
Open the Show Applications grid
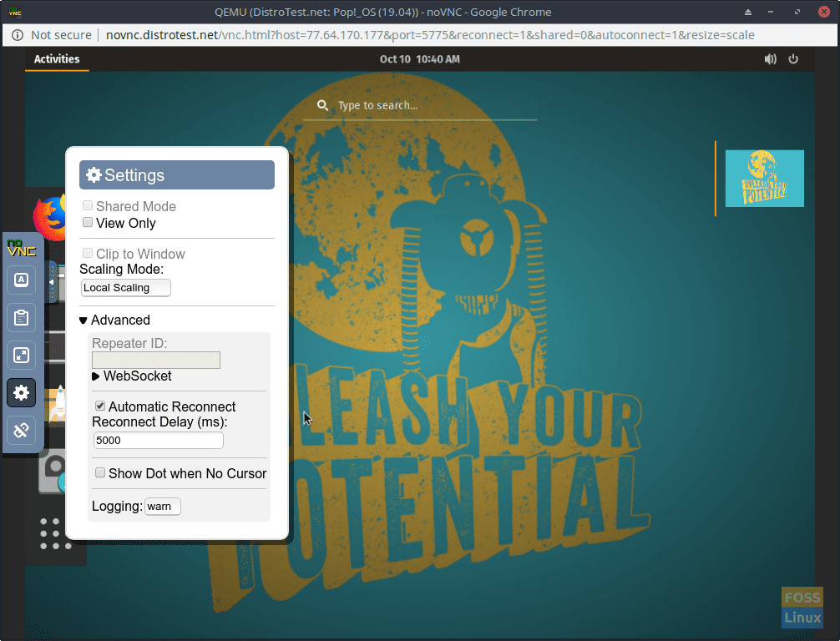click(x=56, y=533)
